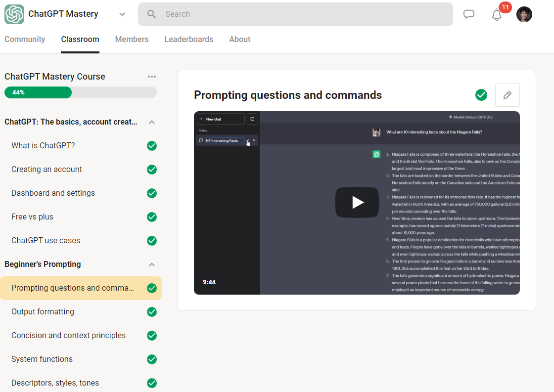Open course options three-dot menu
The height and width of the screenshot is (392, 554).
(x=152, y=77)
